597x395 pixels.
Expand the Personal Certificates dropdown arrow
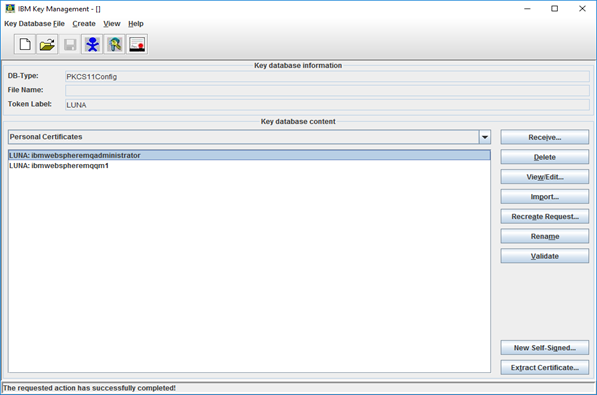(485, 137)
